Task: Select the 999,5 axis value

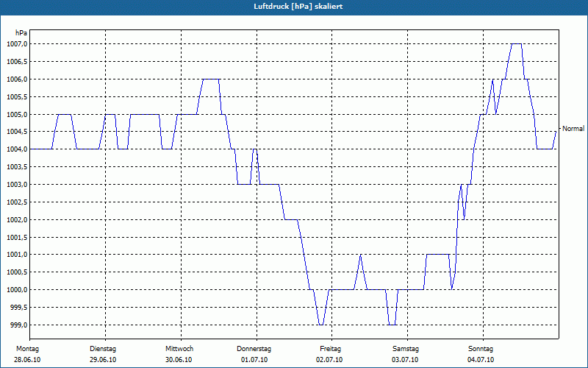Action: [18, 308]
